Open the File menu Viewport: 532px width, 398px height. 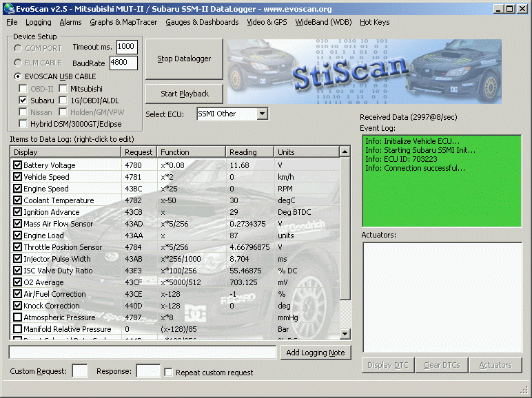tap(12, 22)
